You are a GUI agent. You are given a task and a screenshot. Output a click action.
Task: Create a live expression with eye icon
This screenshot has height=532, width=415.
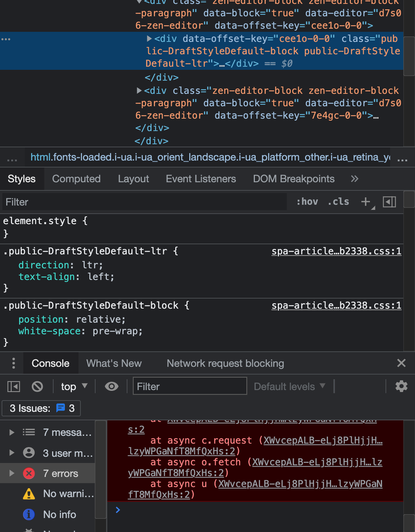point(111,387)
